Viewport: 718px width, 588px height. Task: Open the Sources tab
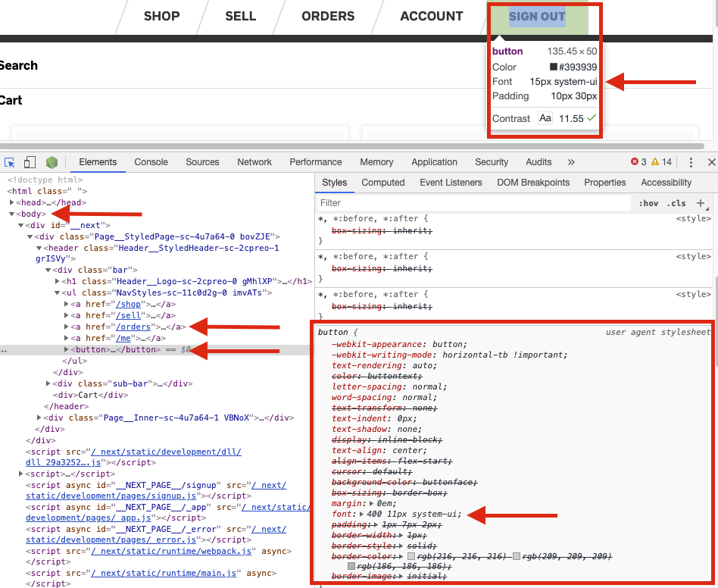[x=202, y=162]
